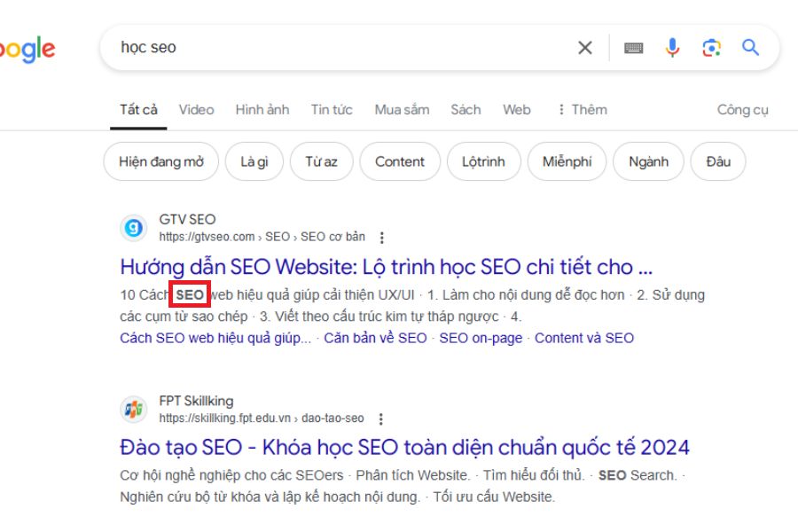
Task: Open the three-dot menu next to gtvseo.com result
Action: click(x=381, y=237)
